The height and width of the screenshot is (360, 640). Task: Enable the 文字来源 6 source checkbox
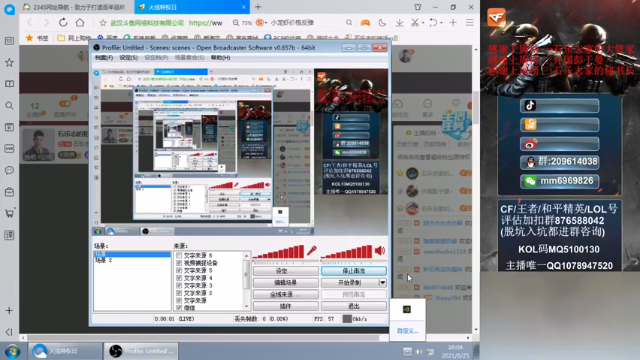point(179,256)
